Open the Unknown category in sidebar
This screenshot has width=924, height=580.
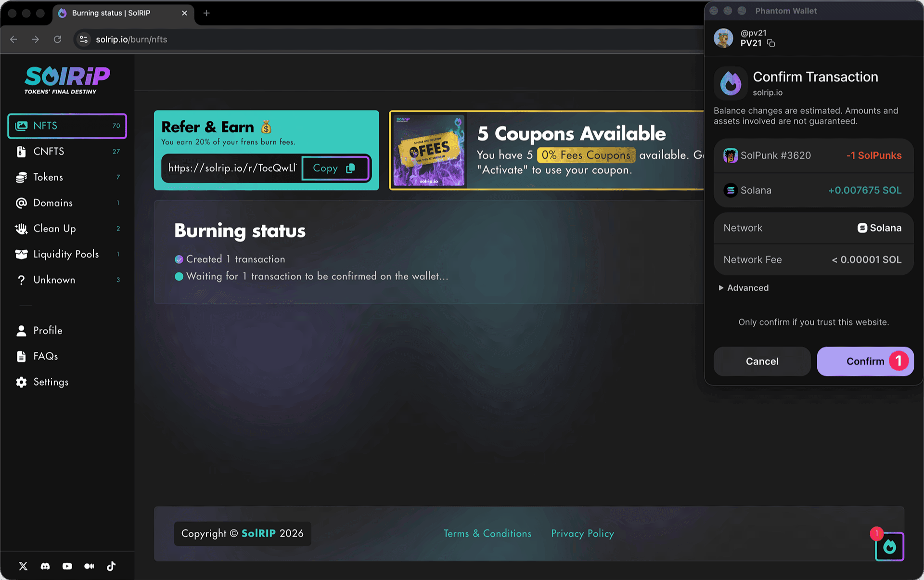point(67,280)
